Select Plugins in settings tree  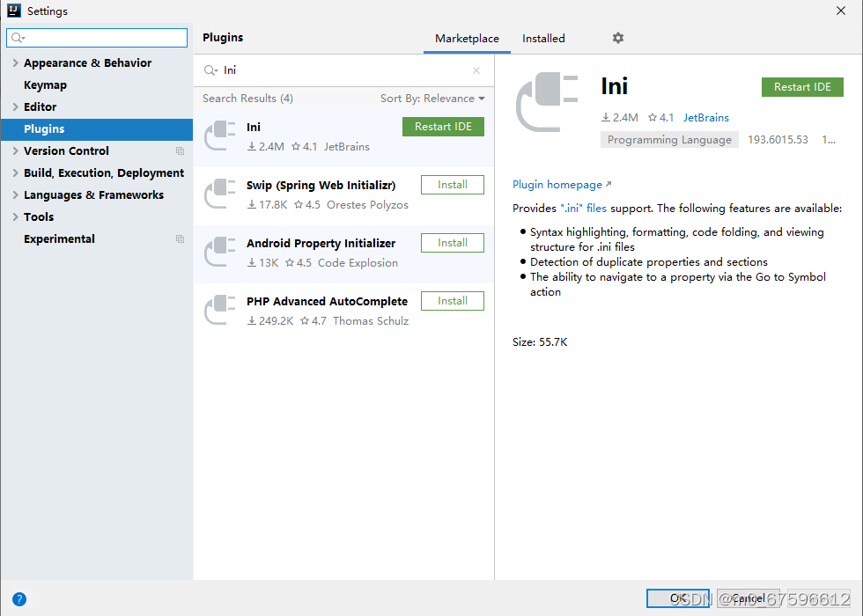(97, 128)
